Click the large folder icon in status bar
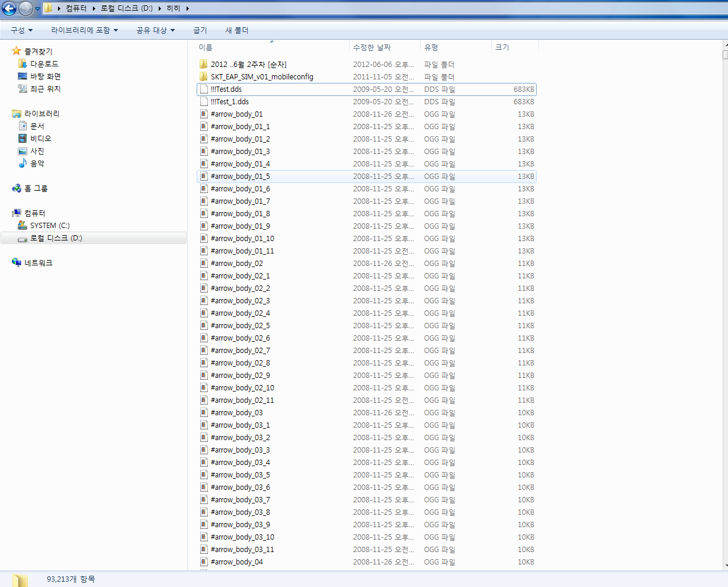The height and width of the screenshot is (587, 728). pos(20,579)
